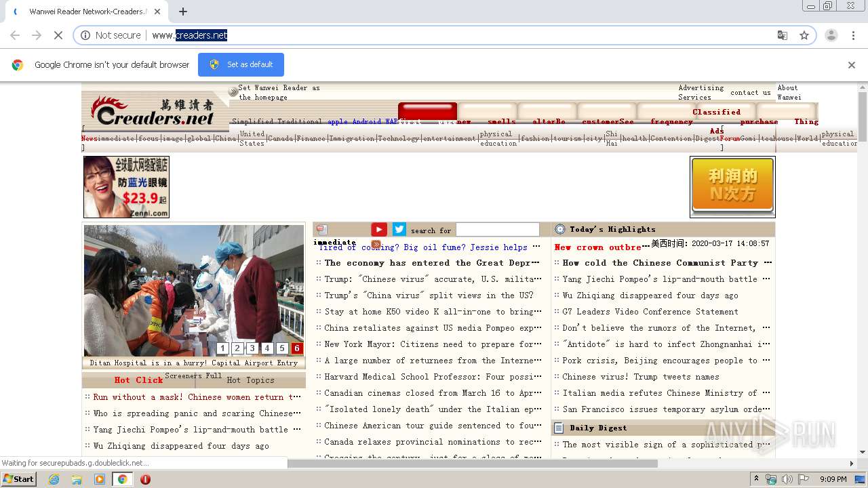
Task: Open the Canada navigation item
Action: [x=280, y=138]
